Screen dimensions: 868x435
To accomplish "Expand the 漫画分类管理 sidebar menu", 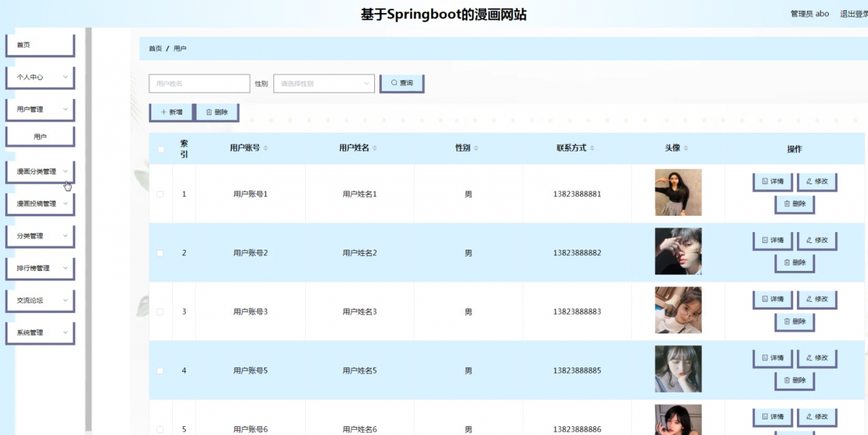I will pos(40,172).
